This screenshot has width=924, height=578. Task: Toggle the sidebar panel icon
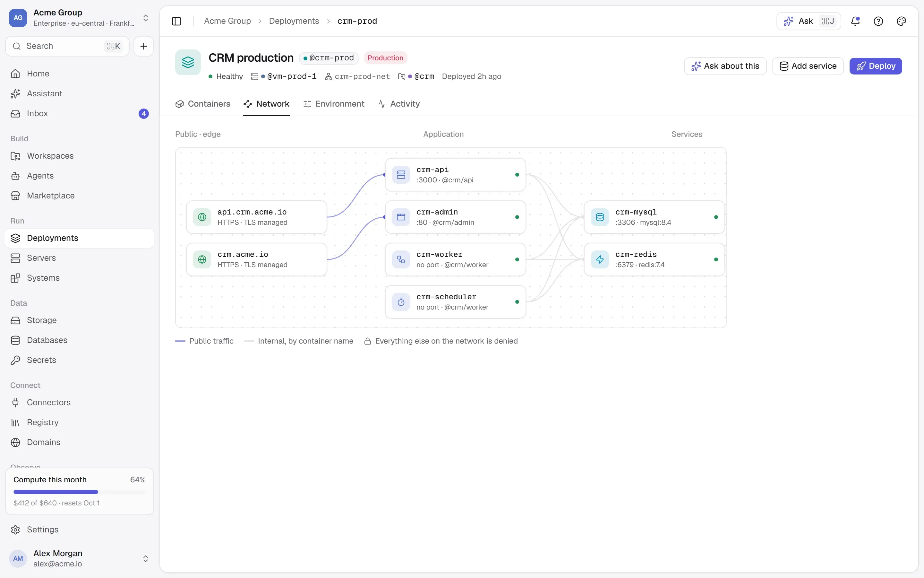tap(176, 21)
